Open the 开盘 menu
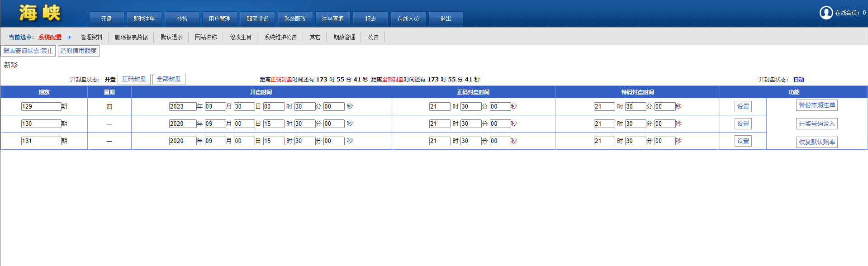 pyautogui.click(x=107, y=19)
